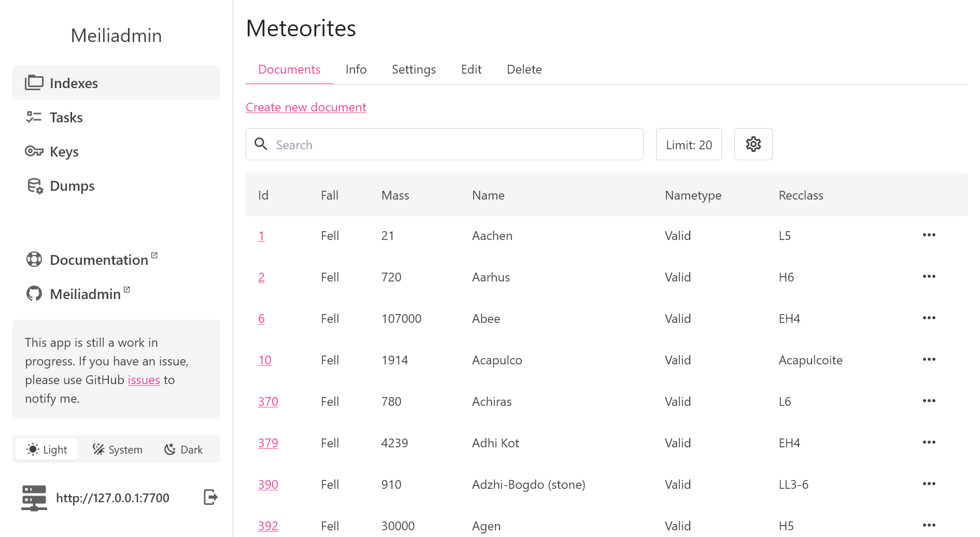
Task: Click the logout icon next to the server address
Action: [x=210, y=497]
